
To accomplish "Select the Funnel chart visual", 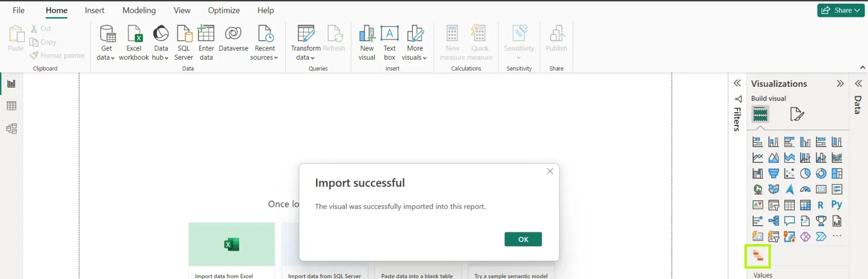I will tap(774, 174).
